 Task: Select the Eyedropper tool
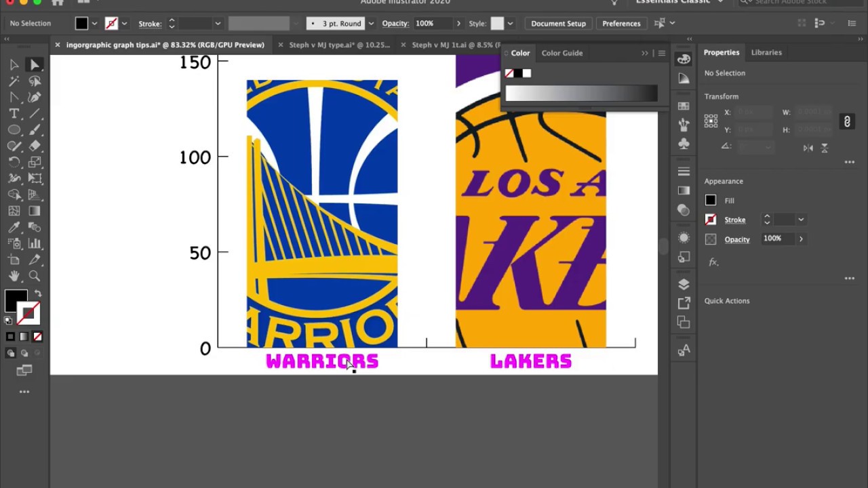14,227
